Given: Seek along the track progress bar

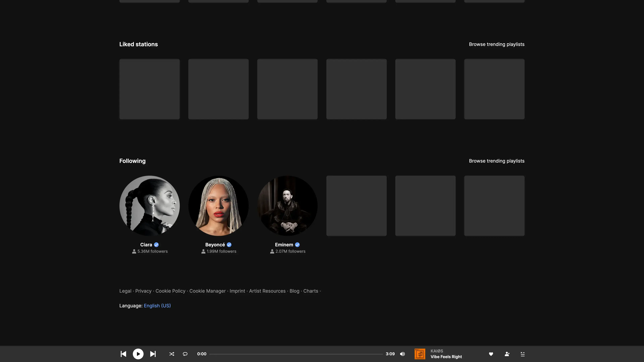Looking at the screenshot, I should point(296,354).
